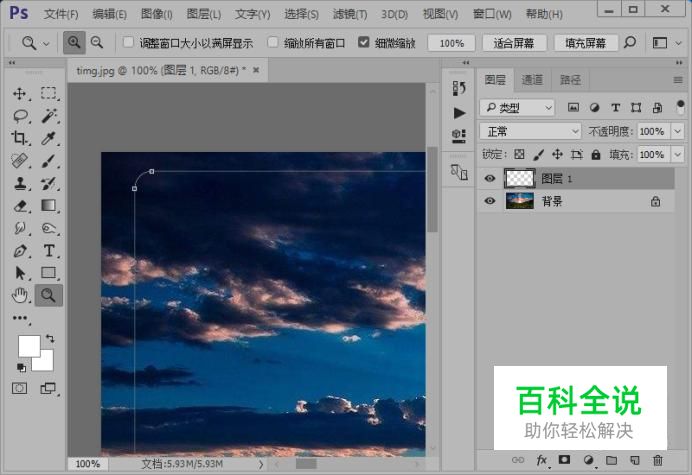Select the Zoom tool in the toolbox
Image resolution: width=692 pixels, height=475 pixels.
click(x=49, y=295)
